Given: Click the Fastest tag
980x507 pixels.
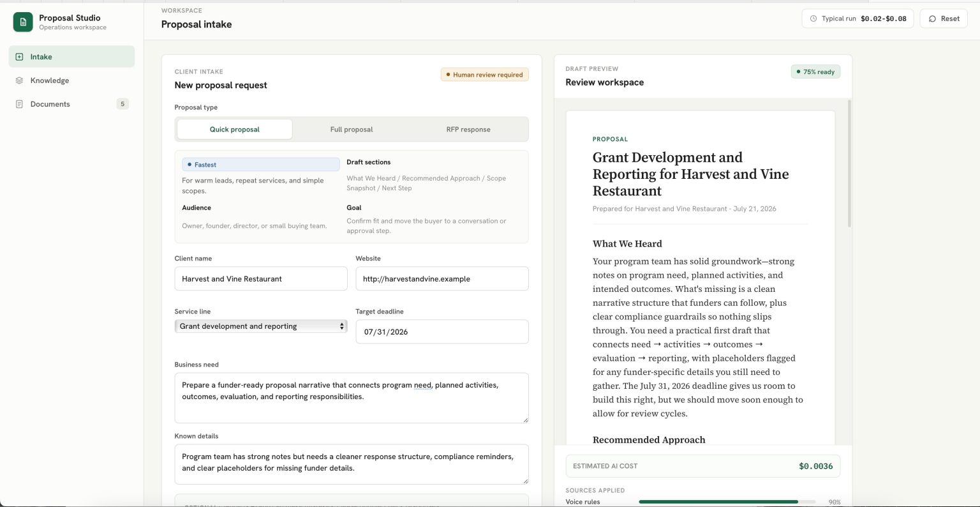Looking at the screenshot, I should [260, 164].
